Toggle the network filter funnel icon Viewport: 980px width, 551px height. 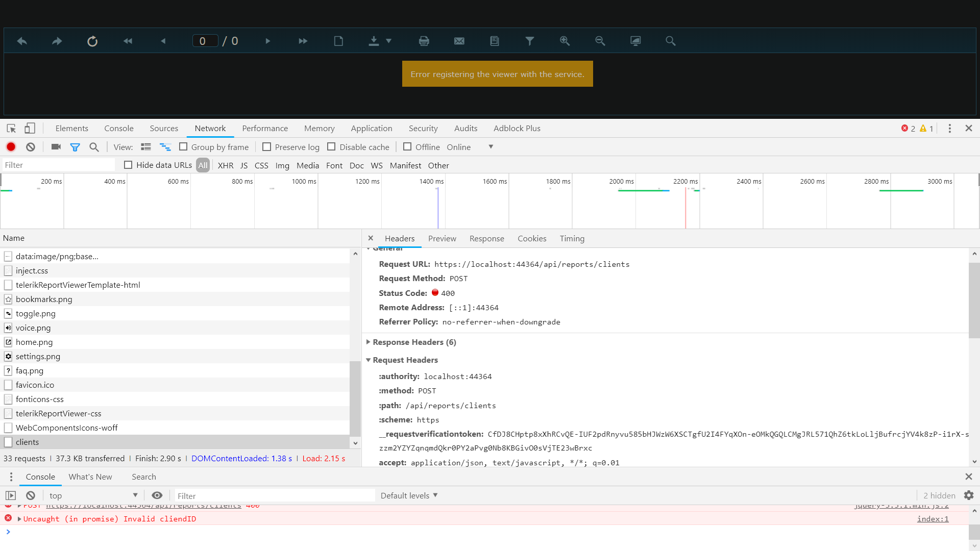click(75, 147)
